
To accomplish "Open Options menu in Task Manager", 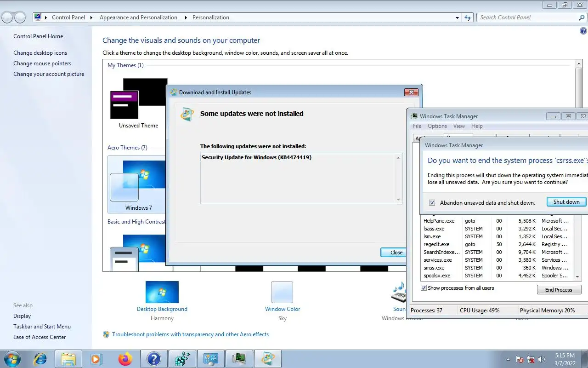I will click(x=437, y=126).
